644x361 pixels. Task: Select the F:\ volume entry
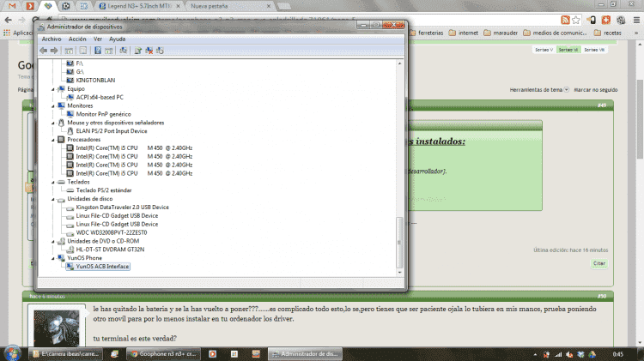pos(79,63)
